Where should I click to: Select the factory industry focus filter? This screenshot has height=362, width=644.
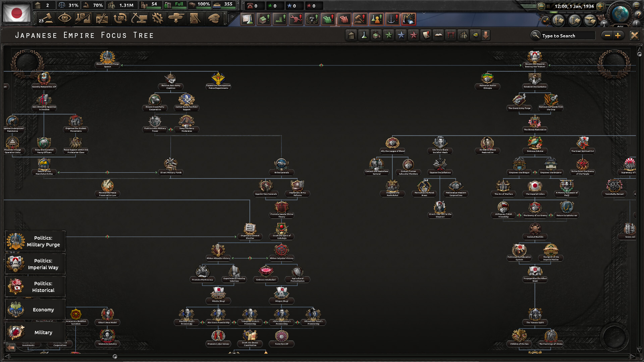click(x=376, y=35)
